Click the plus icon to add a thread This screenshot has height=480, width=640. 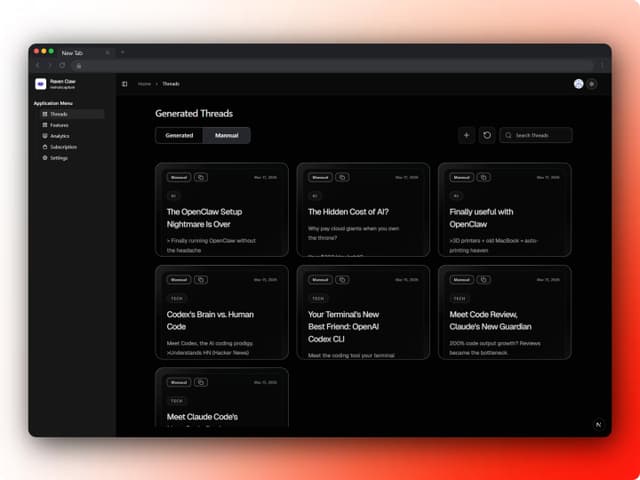tap(467, 136)
